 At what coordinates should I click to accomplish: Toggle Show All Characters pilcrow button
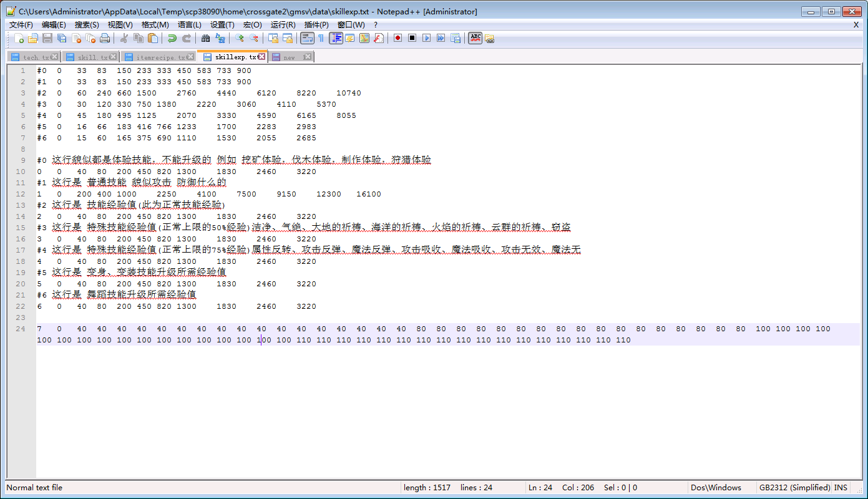click(321, 39)
